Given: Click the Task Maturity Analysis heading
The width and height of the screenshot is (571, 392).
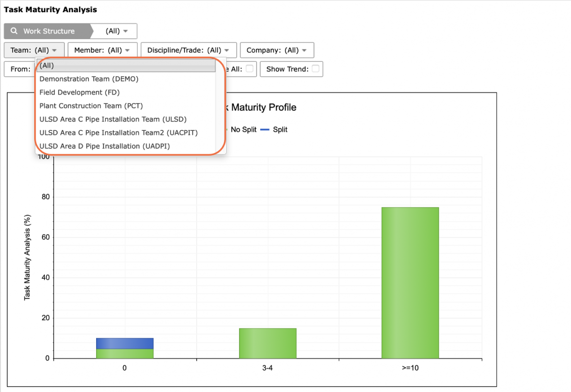Looking at the screenshot, I should [50, 10].
